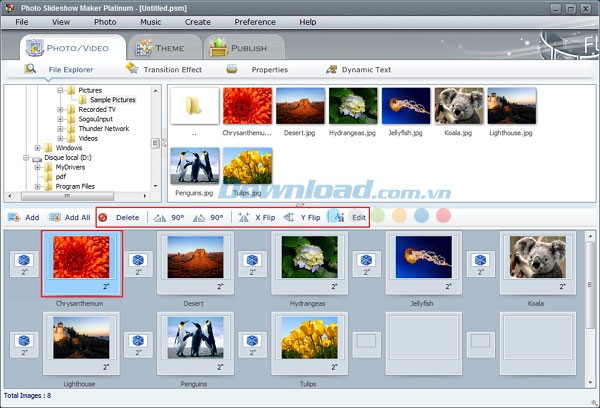600x408 pixels.
Task: Open the transition icon before the Koala slide
Action: [x=481, y=261]
